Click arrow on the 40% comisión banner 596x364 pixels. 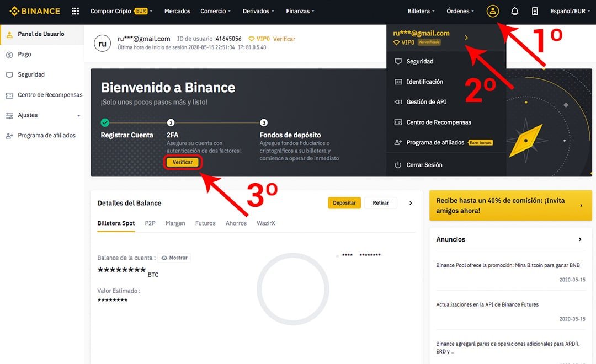click(581, 206)
